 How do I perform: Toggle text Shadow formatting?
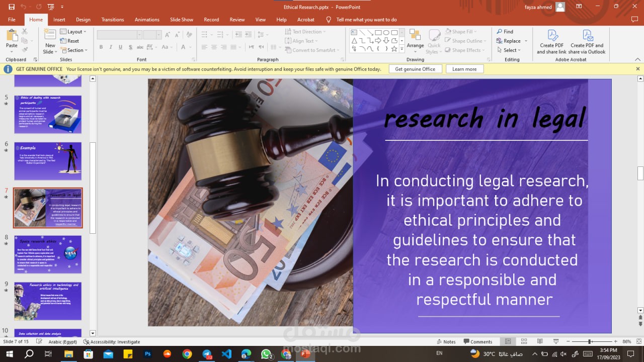coord(130,47)
